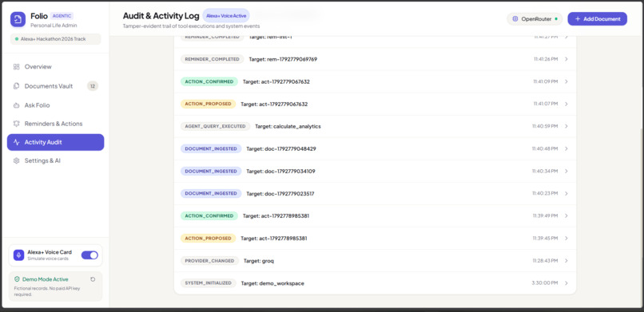Screen dimensions: 644x312
Task: Expand the PROVIDER_CHANGED groq entry chevron
Action: pyautogui.click(x=566, y=261)
